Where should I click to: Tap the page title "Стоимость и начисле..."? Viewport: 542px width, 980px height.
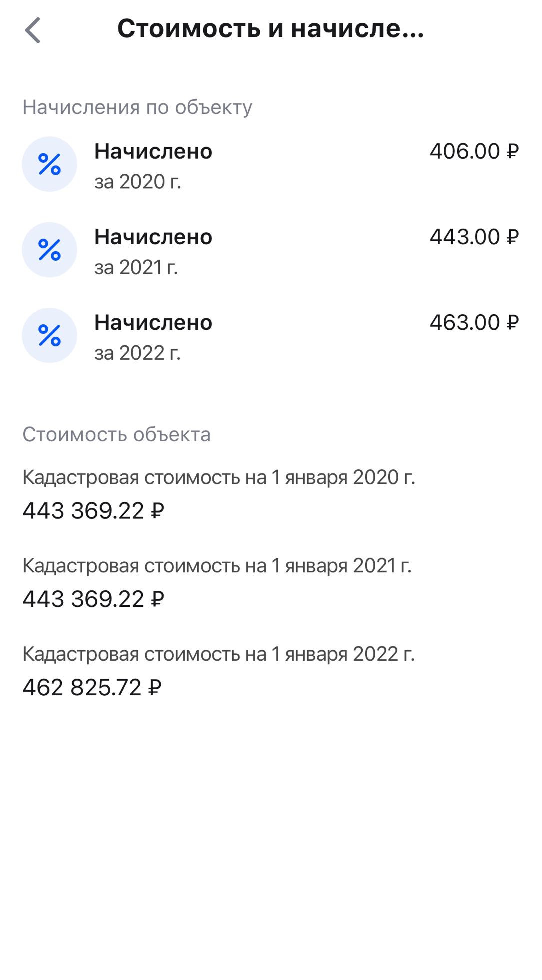coord(270,28)
